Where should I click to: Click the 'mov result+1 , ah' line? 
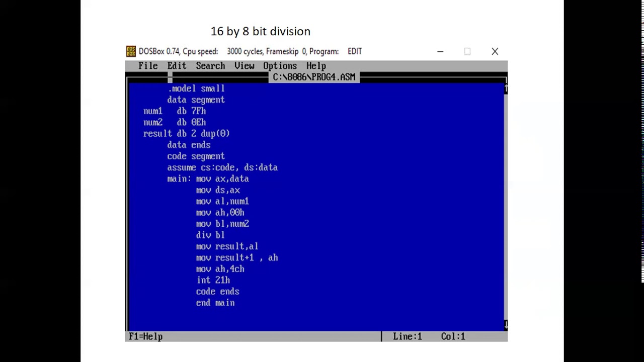click(x=237, y=258)
